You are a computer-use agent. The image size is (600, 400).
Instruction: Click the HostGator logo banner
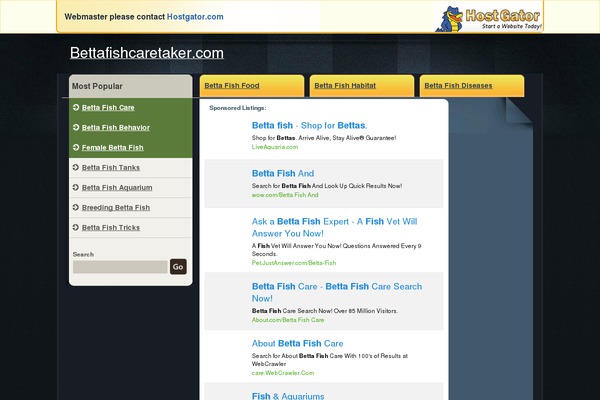pyautogui.click(x=489, y=18)
